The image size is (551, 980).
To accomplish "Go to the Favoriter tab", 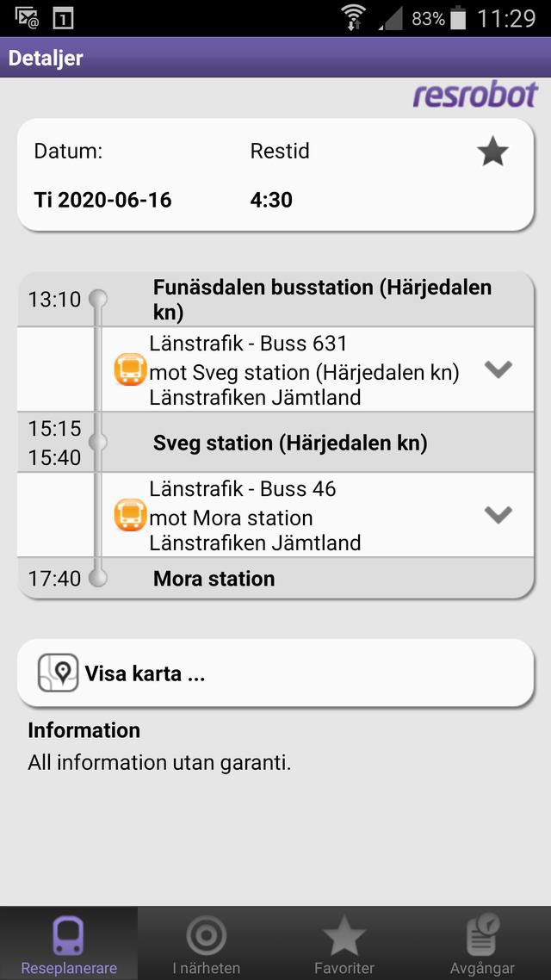I will (x=344, y=944).
